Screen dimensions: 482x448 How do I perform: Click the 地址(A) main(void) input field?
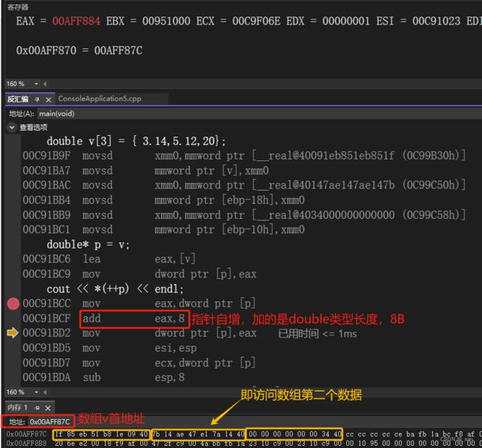tap(258, 113)
